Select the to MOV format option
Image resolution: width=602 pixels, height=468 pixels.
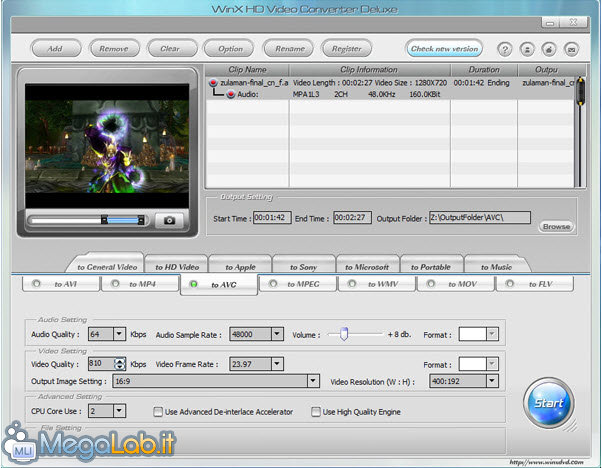456,284
